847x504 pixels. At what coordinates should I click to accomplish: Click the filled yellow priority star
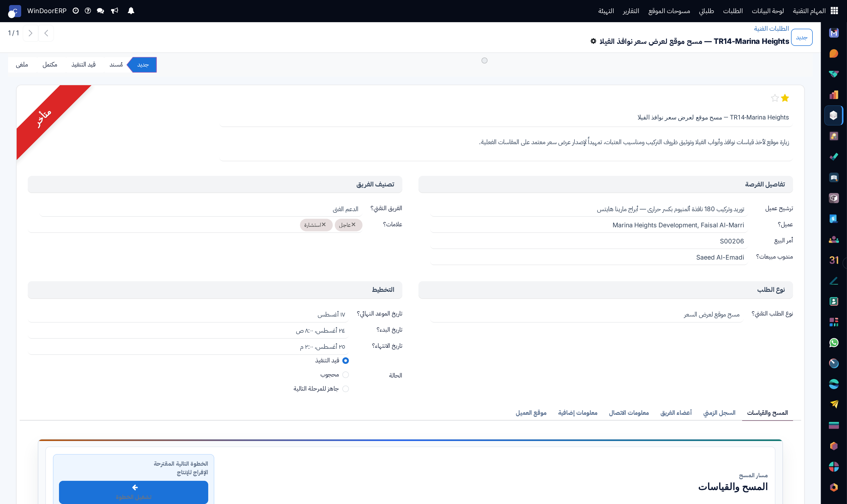[x=785, y=98]
